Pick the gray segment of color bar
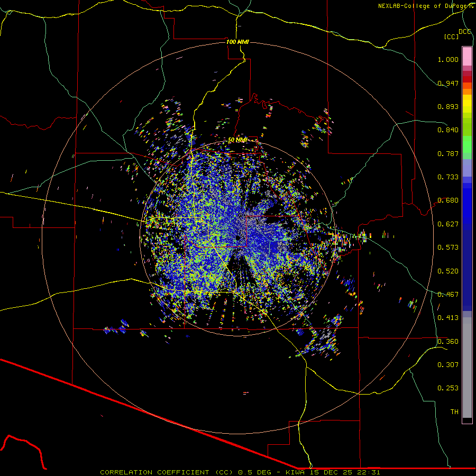The height and width of the screenshot is (476, 476). tap(467, 368)
